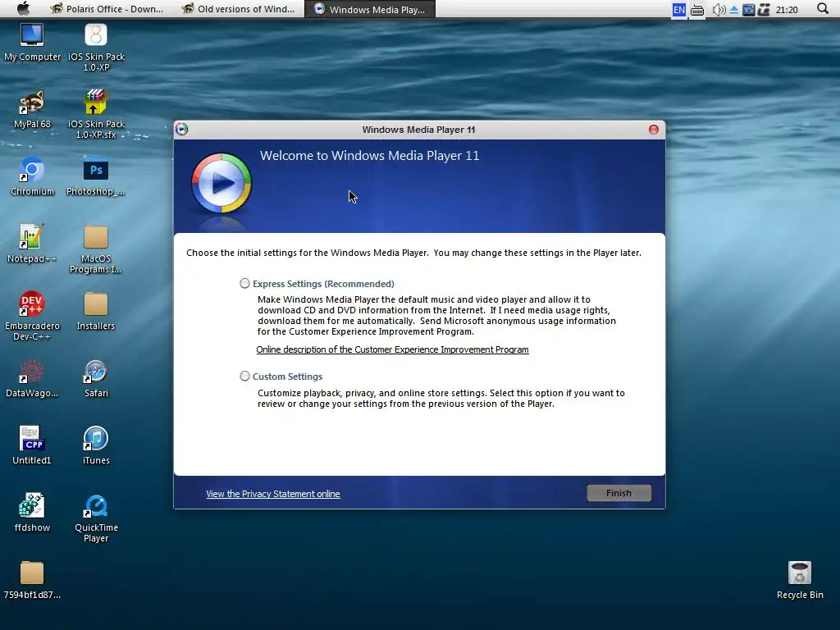Image resolution: width=840 pixels, height=630 pixels.
Task: Select the Untitled1 CPP file icon
Action: (32, 446)
